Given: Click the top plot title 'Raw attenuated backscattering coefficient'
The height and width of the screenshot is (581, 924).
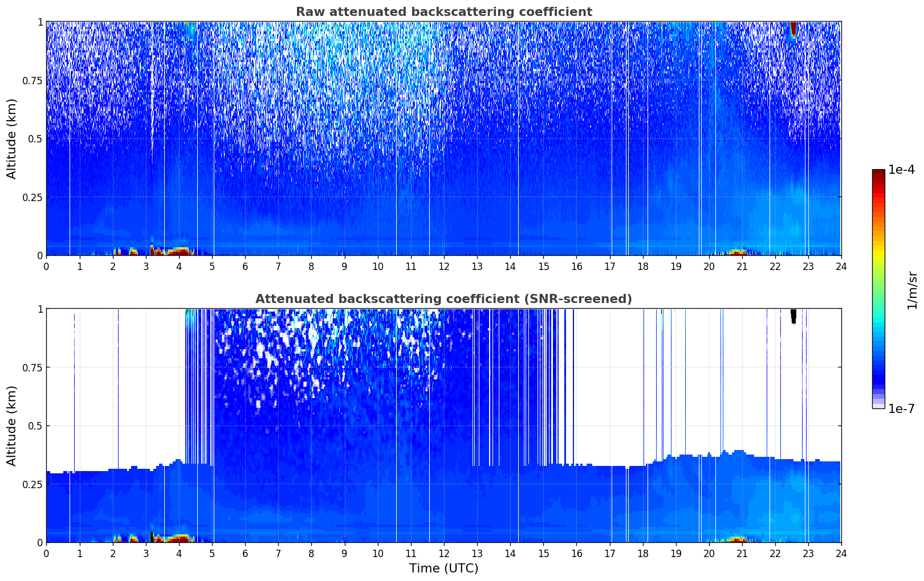Looking at the screenshot, I should (443, 12).
